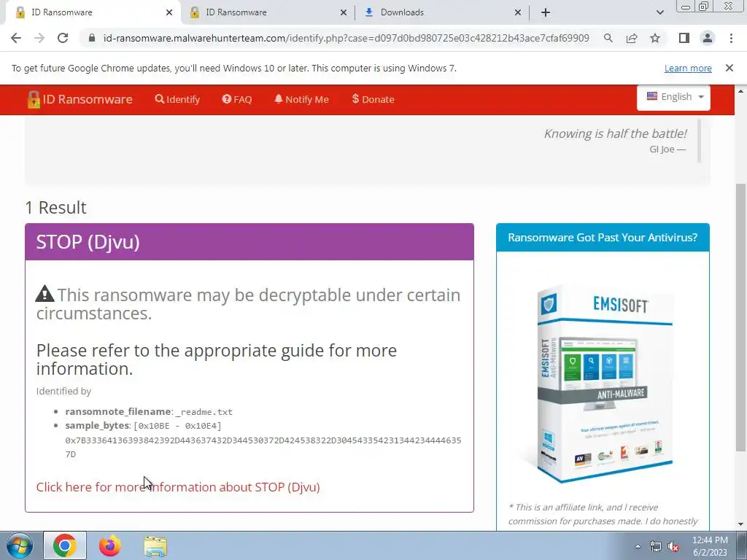Click the scrollbar up arrow
Screen dimensions: 747x560
(x=740, y=90)
